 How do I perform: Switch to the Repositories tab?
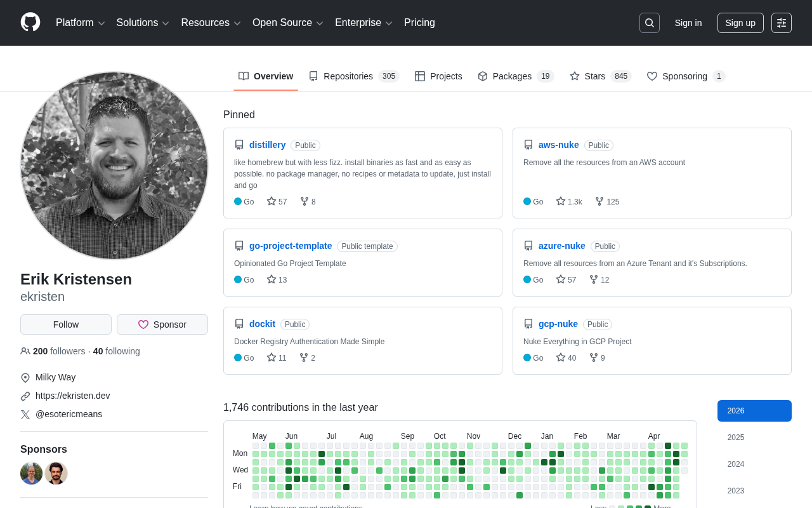tap(353, 76)
